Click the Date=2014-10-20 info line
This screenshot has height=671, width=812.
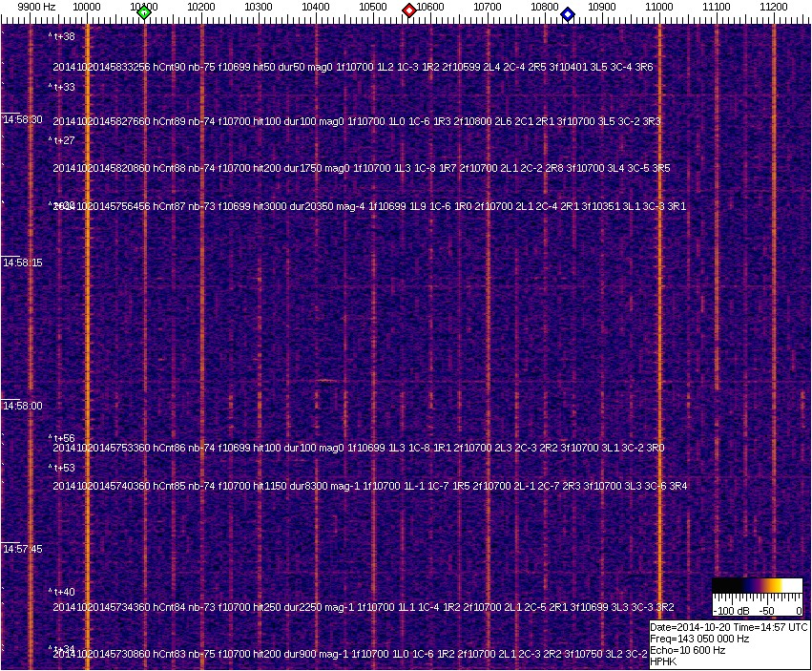click(x=729, y=627)
